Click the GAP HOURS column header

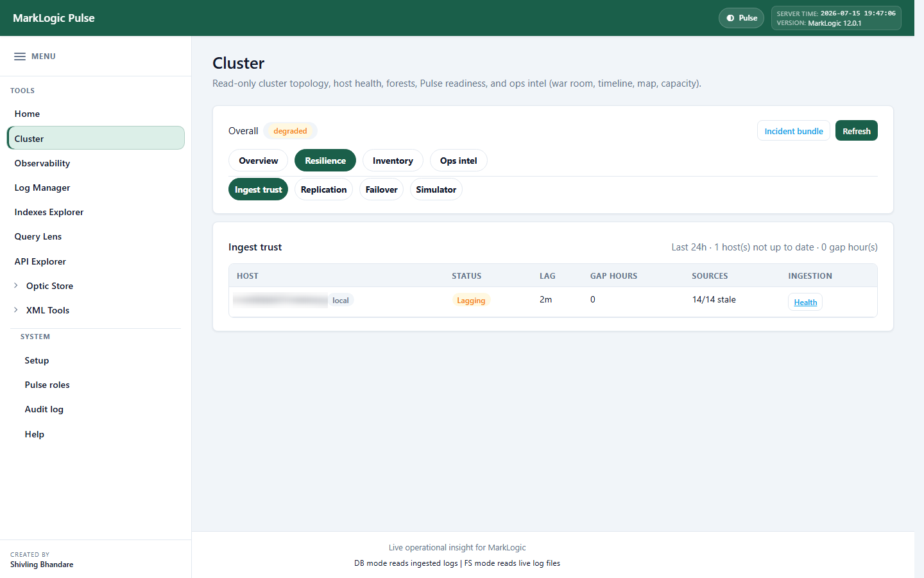click(x=613, y=276)
